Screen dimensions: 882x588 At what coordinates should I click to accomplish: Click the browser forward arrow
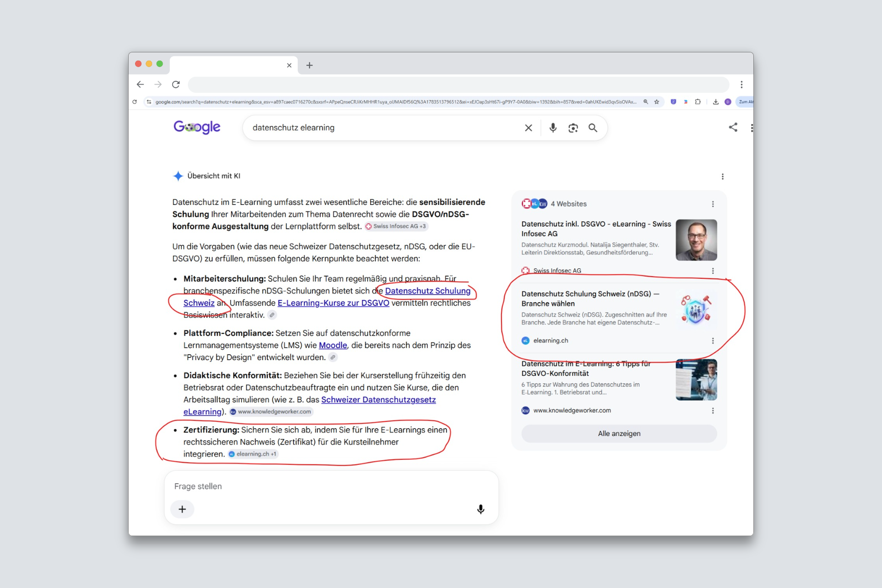pos(158,85)
